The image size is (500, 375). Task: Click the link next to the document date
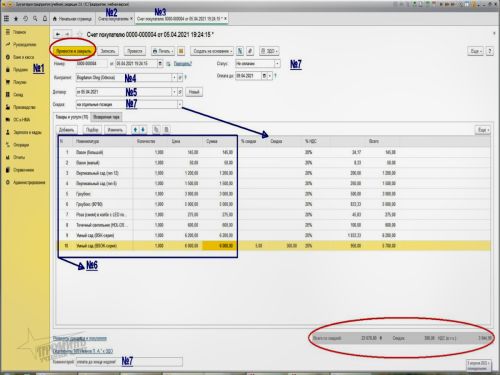(x=183, y=64)
